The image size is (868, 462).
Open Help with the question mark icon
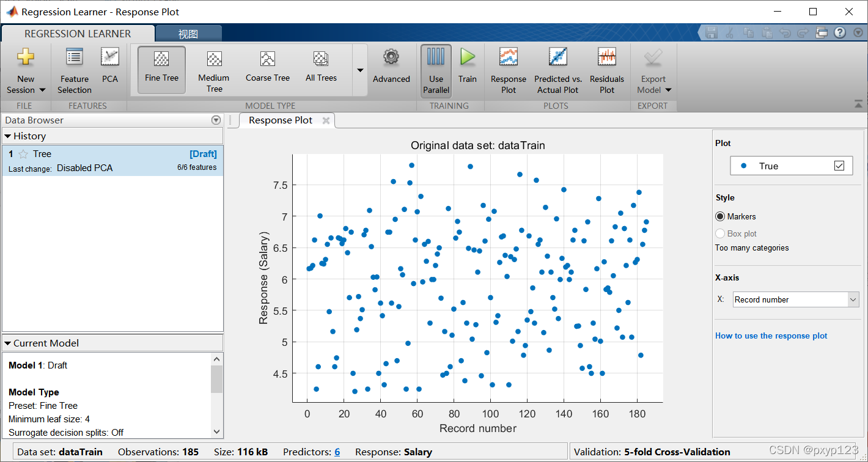(x=840, y=33)
